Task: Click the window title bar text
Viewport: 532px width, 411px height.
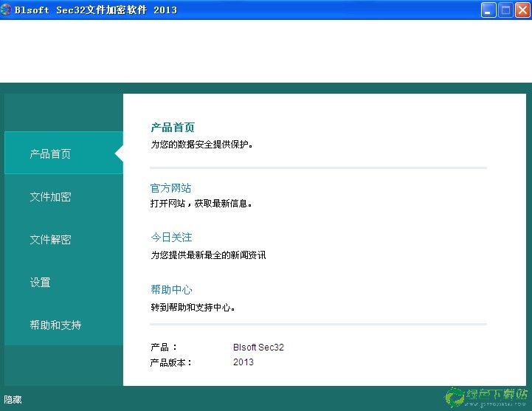Action: 96,10
